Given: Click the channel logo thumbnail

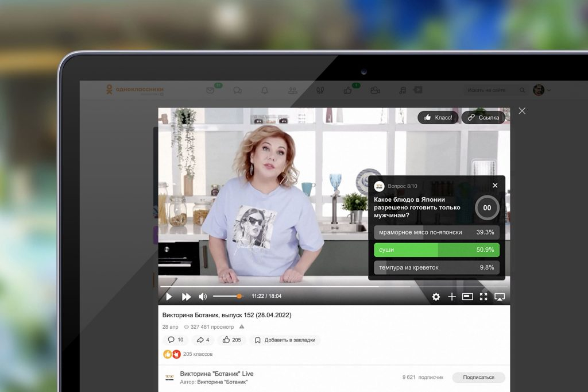Looking at the screenshot, I should pos(169,378).
